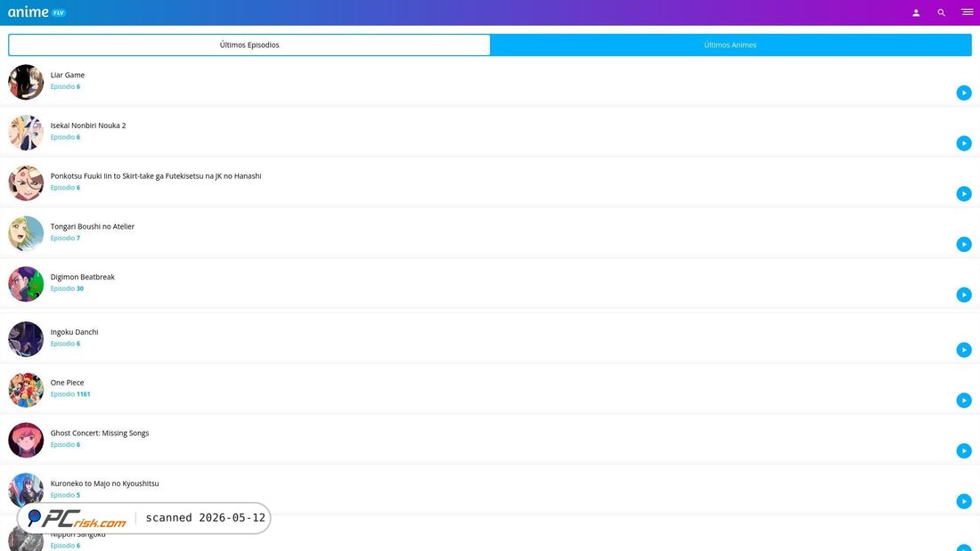
Task: Play Ingoku Danchi episode 6
Action: [964, 350]
